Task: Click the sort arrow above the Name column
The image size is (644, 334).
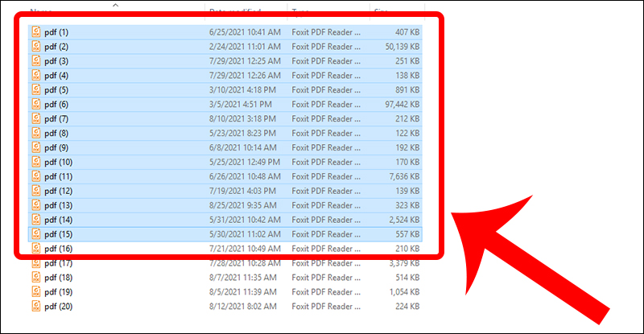Action: tap(115, 6)
